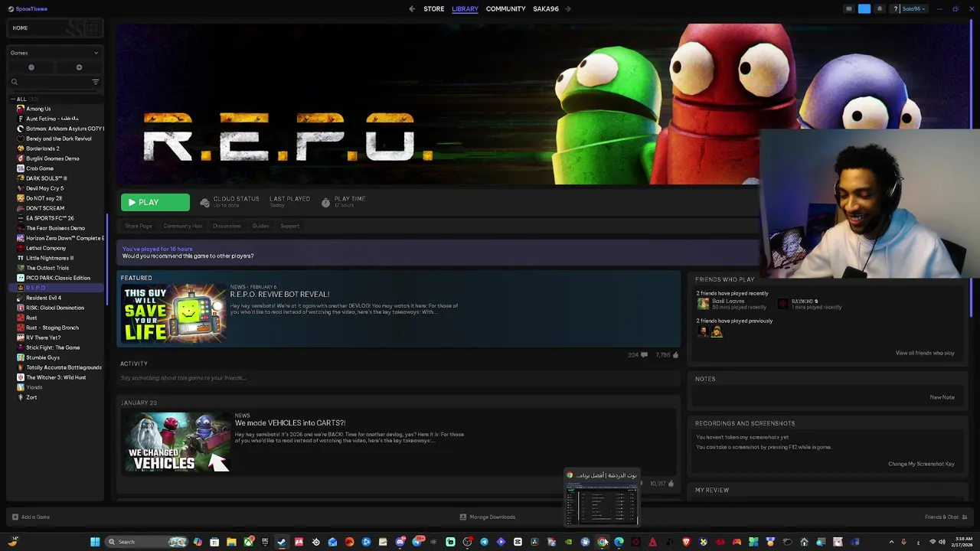The height and width of the screenshot is (551, 980).
Task: Click the Steam logo beside SpaceTheme
Action: pos(11,9)
